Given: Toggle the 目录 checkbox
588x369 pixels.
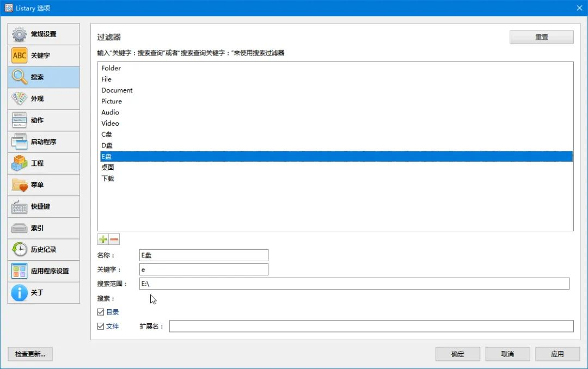Looking at the screenshot, I should [x=101, y=312].
